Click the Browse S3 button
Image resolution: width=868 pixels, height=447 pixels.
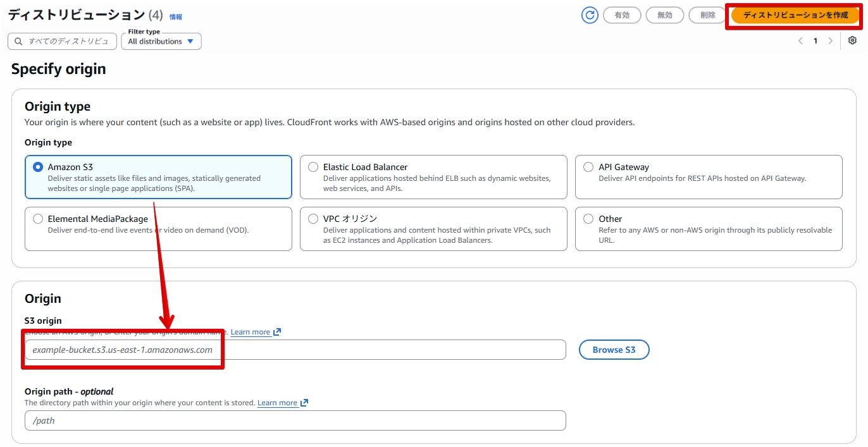click(614, 350)
